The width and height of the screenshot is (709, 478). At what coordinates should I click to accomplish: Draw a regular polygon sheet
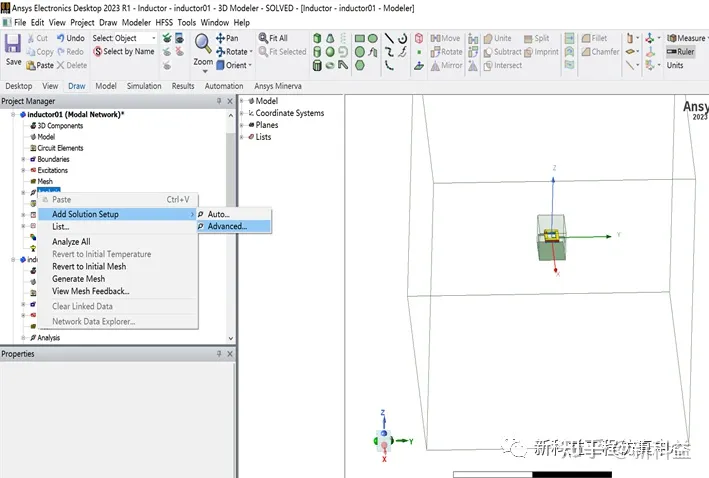(360, 66)
